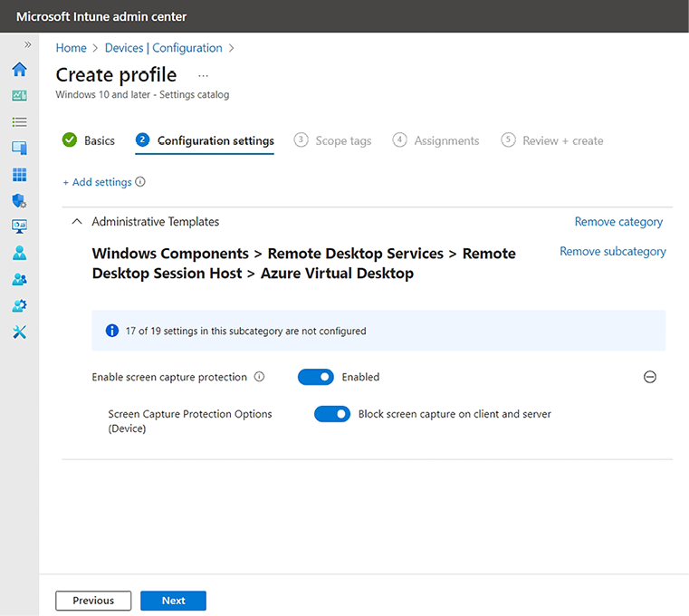
Task: Collapse the Administrative Templates category
Action: (x=77, y=222)
